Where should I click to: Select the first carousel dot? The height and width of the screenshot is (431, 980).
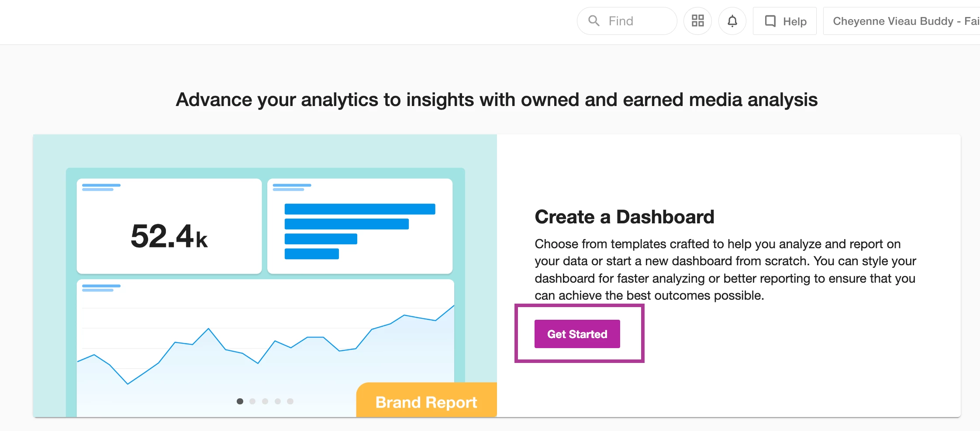[x=240, y=401]
